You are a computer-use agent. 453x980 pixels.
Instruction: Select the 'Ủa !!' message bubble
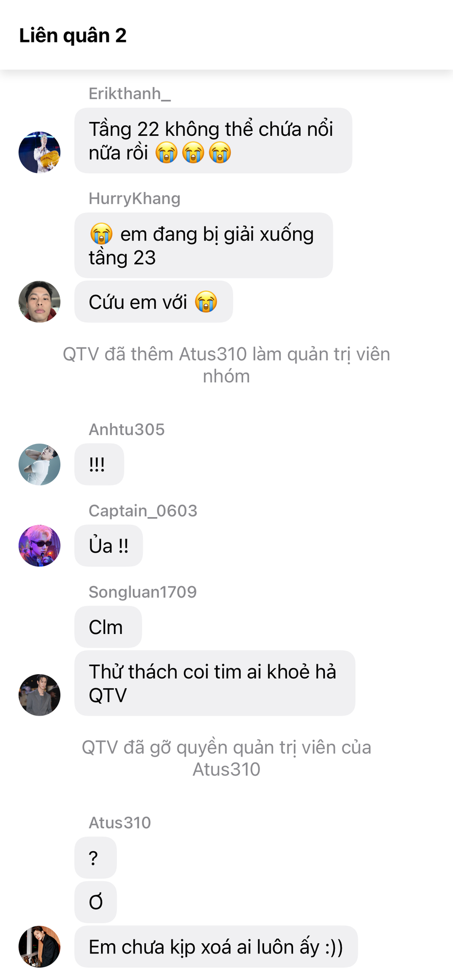[108, 546]
